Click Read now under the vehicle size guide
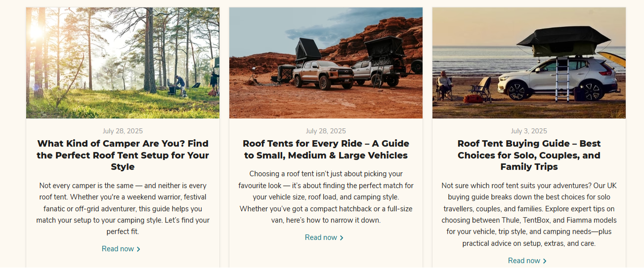 pos(321,237)
